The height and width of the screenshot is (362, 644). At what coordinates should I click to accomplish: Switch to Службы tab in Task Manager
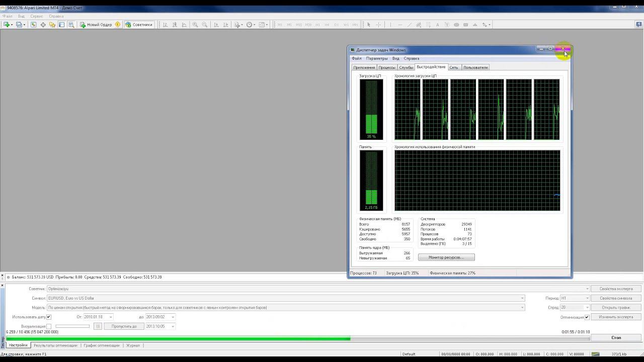click(x=406, y=67)
